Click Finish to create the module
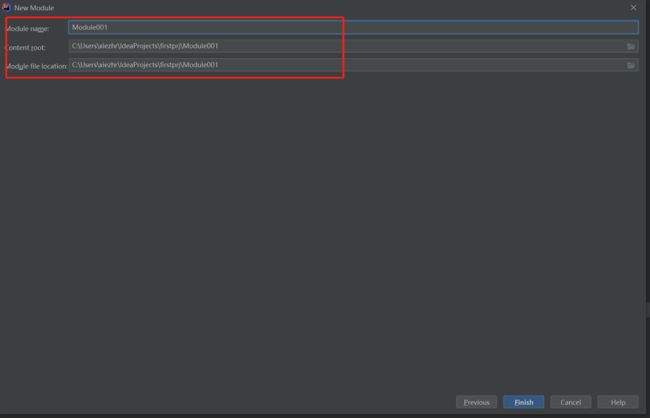 (524, 402)
